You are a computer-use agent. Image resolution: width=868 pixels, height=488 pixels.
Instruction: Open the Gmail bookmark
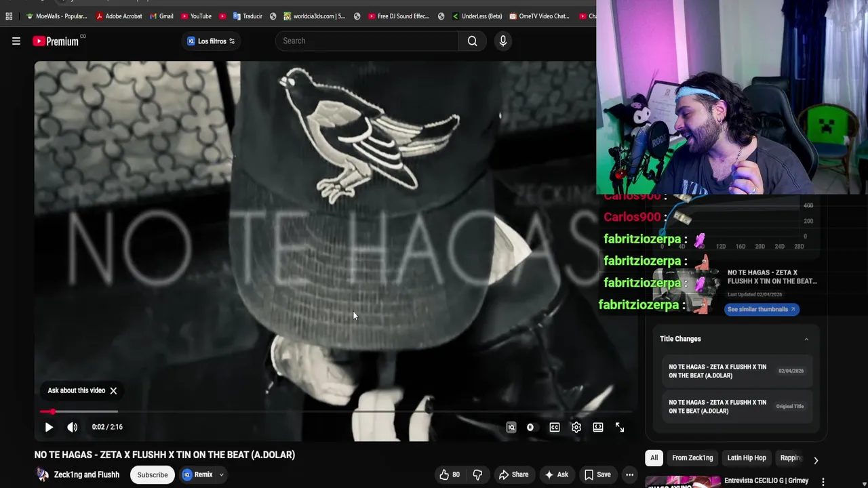click(x=161, y=16)
